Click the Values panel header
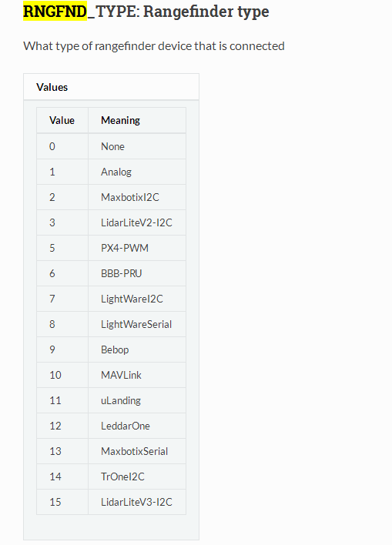Image resolution: width=392 pixels, height=545 pixels. (112, 87)
